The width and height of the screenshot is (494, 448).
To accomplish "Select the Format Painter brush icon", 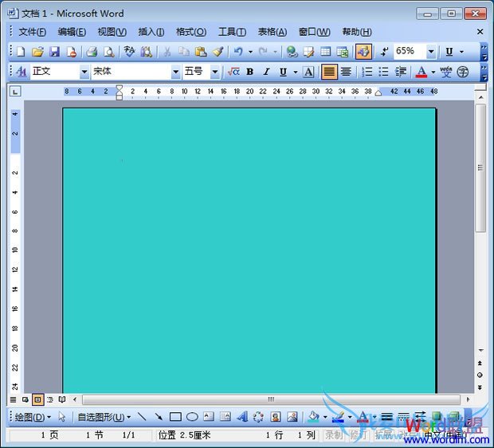I will point(218,52).
